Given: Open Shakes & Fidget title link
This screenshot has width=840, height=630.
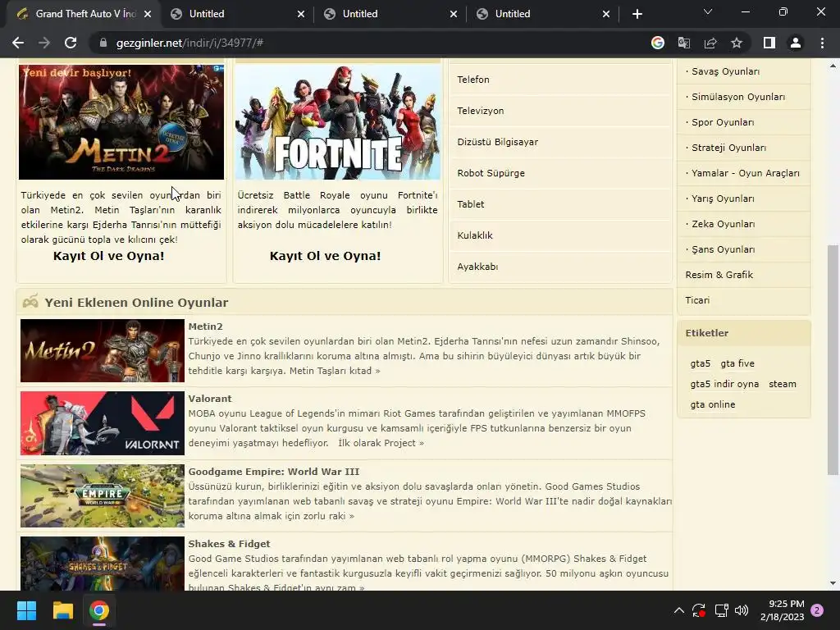Looking at the screenshot, I should (229, 544).
